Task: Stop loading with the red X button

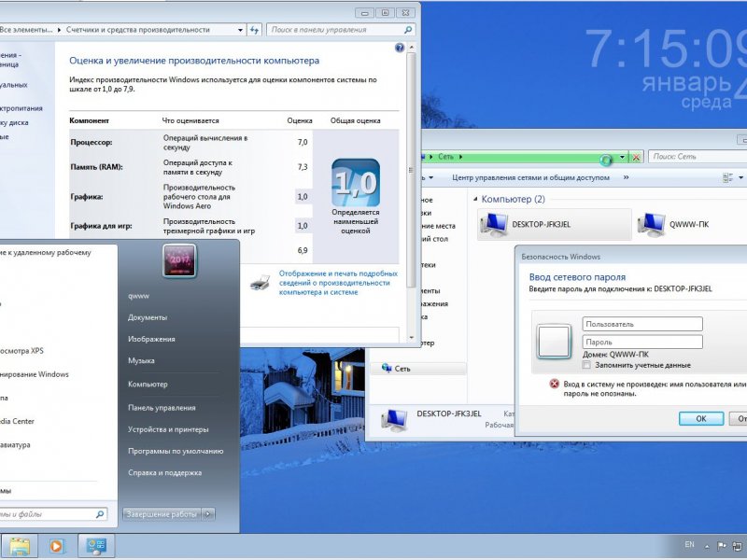Action: tap(636, 157)
